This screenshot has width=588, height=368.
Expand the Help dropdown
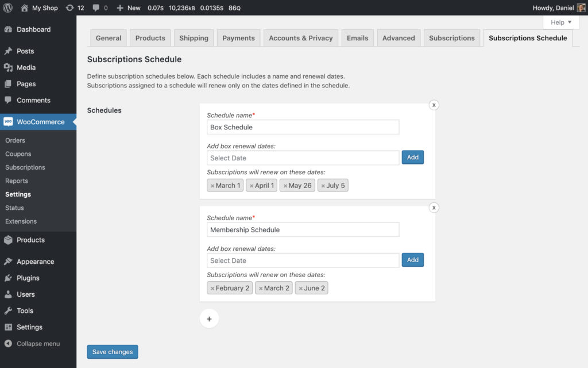click(x=561, y=22)
